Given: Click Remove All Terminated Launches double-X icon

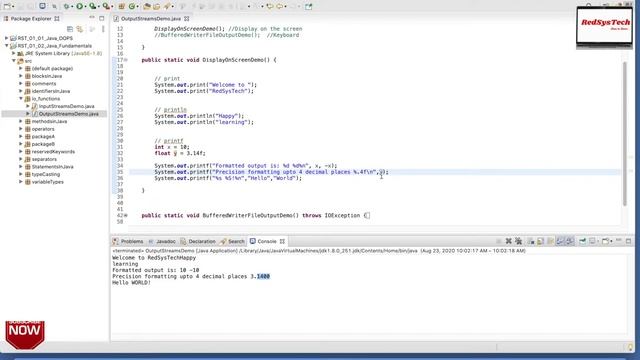Looking at the screenshot, I should pos(518,241).
